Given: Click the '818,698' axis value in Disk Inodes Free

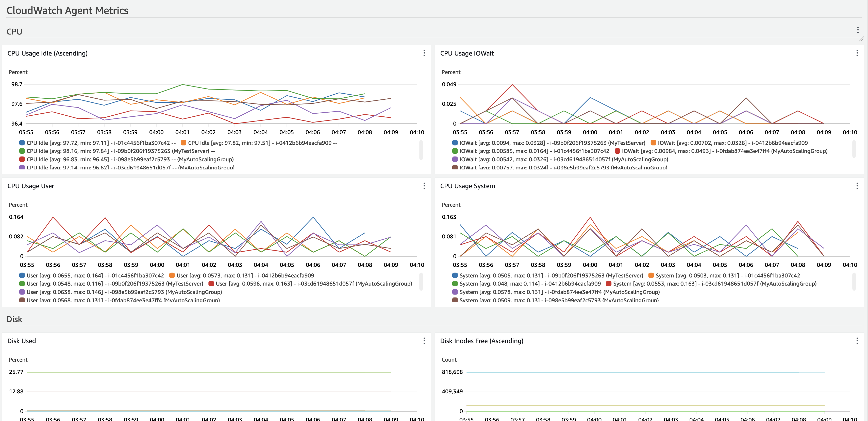Looking at the screenshot, I should pyautogui.click(x=452, y=372).
